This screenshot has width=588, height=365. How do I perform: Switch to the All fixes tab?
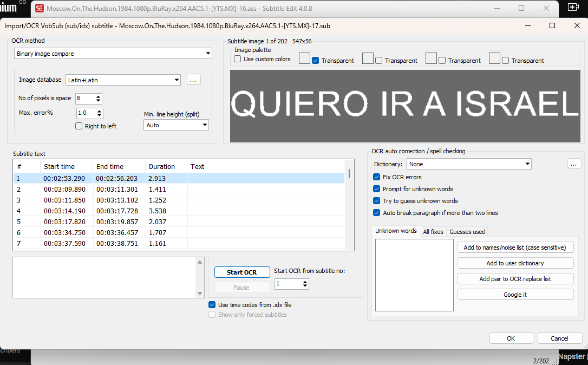pyautogui.click(x=433, y=232)
